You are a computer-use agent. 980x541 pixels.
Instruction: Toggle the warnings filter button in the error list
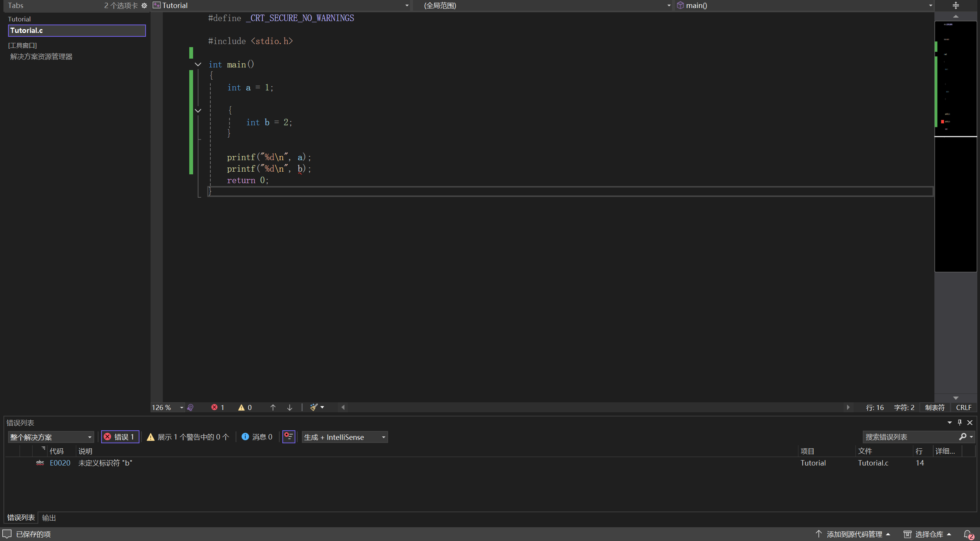(188, 437)
